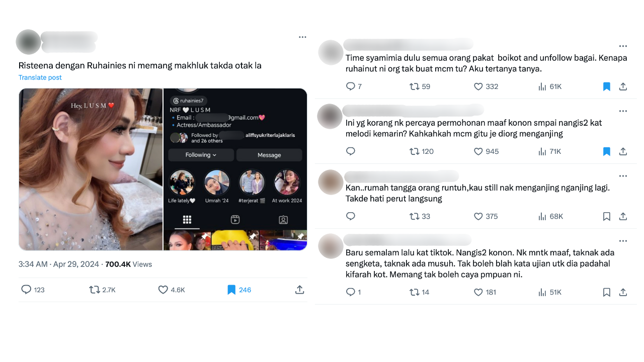Share the reply with 181 likes
Viewport: 644px width, 362px height.
[623, 292]
